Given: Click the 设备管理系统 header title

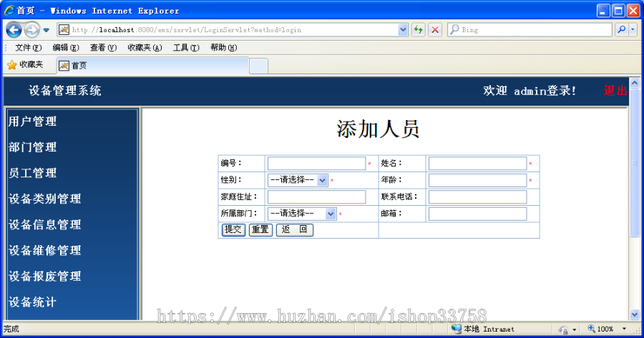Looking at the screenshot, I should 65,91.
